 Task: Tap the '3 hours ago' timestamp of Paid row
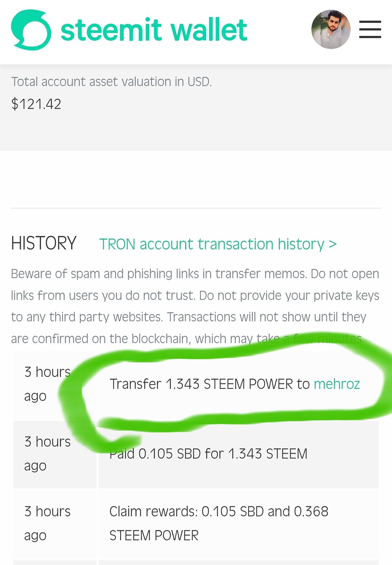tap(47, 454)
